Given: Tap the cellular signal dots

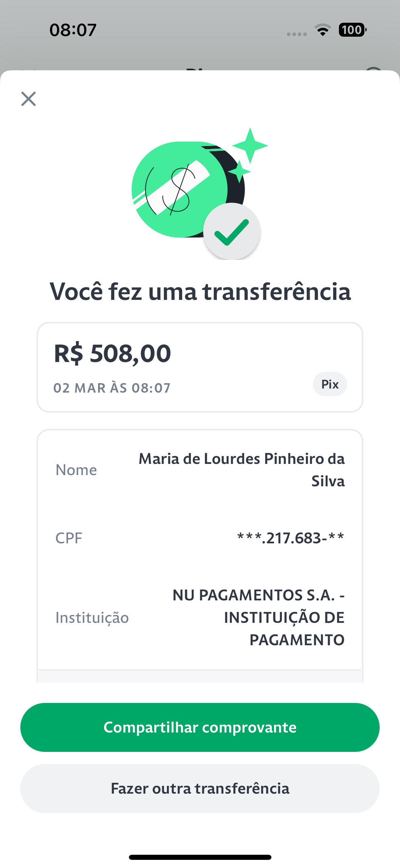Looking at the screenshot, I should (297, 34).
